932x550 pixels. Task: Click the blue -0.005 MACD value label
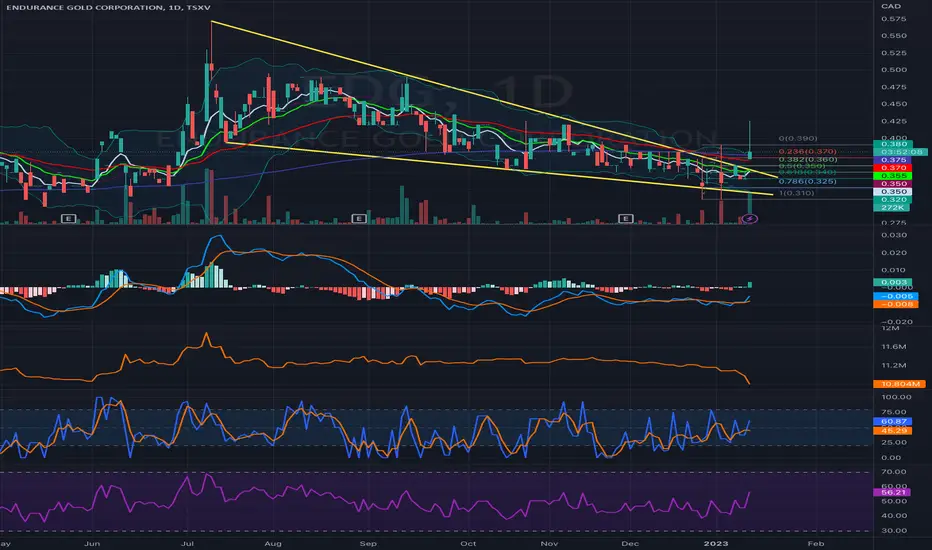click(896, 296)
